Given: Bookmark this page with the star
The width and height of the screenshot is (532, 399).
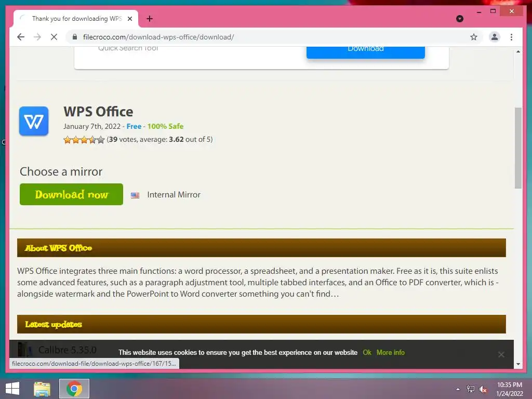Looking at the screenshot, I should pos(474,37).
